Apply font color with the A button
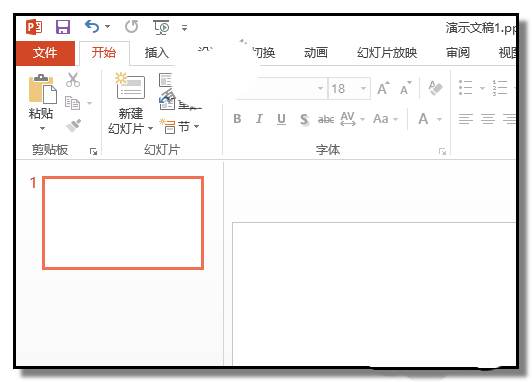Image resolution: width=532 pixels, height=382 pixels. (423, 119)
